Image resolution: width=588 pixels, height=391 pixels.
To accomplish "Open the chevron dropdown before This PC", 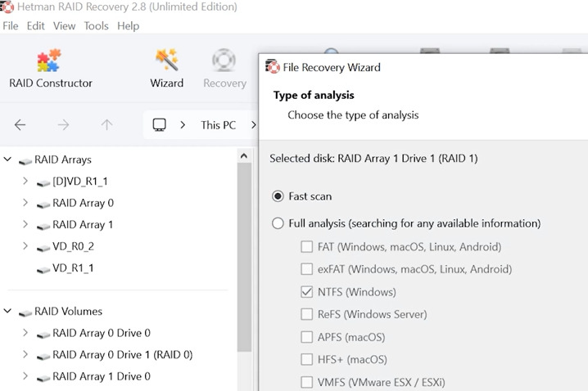I will point(183,124).
